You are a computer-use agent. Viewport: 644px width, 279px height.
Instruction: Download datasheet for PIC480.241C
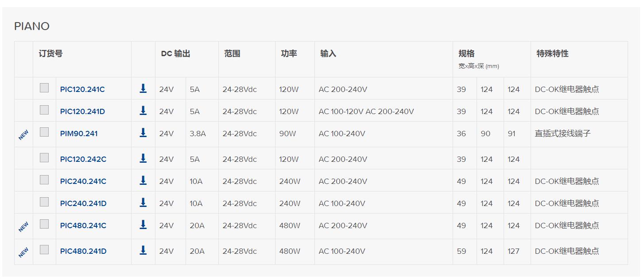(x=143, y=225)
